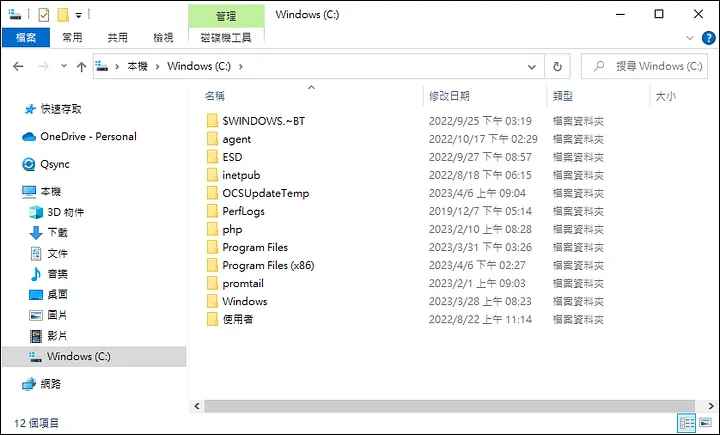Screen dimensions: 720x435
Task: Click the horizontal scrollbar right arrow
Action: click(711, 406)
